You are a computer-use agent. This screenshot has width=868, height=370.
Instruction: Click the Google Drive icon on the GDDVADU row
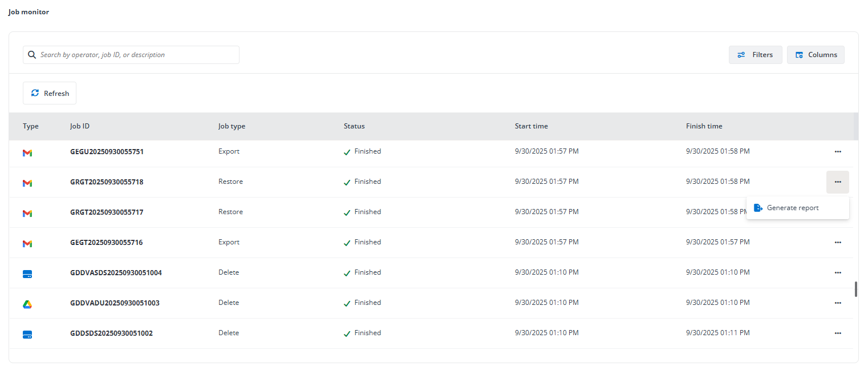pos(27,304)
